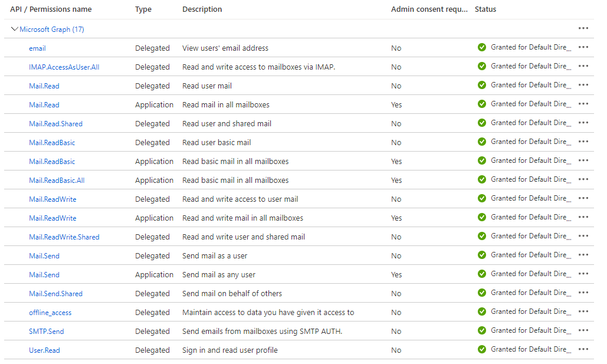Click the status icon for Mail.Read.Shared
This screenshot has height=364, width=607.
tap(483, 123)
